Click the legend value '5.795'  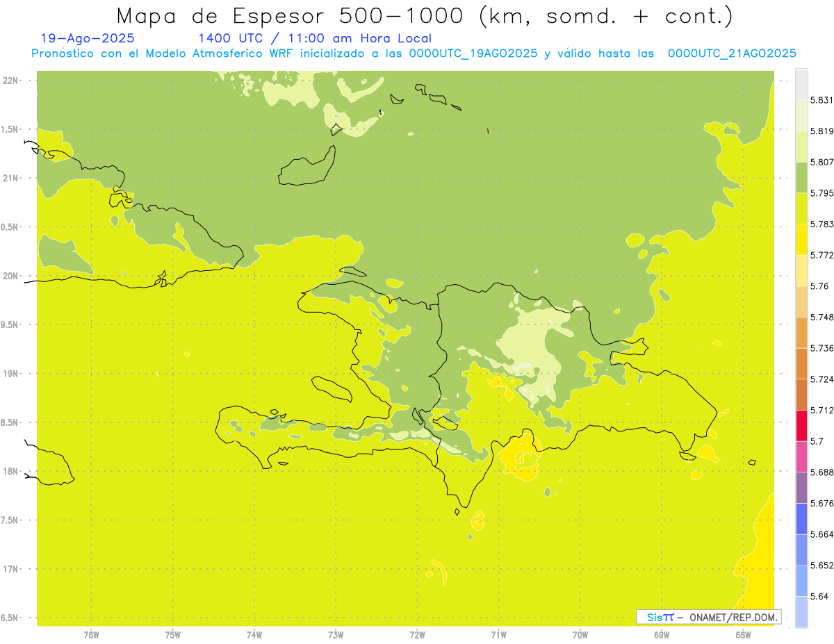(x=821, y=193)
